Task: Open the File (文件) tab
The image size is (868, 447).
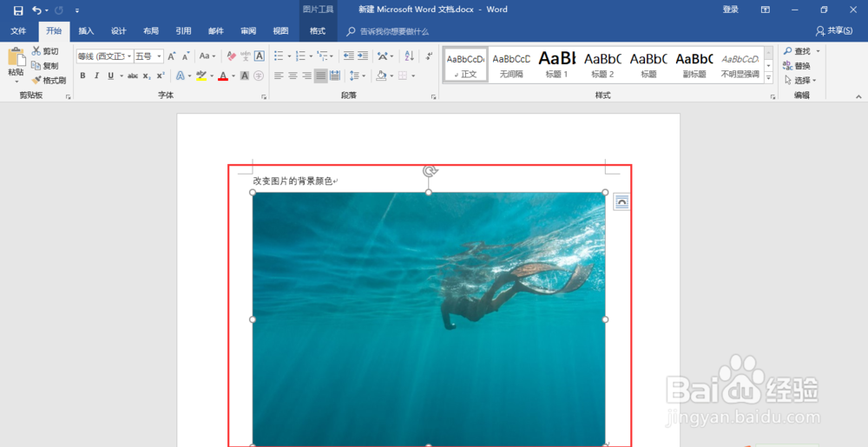Action: tap(18, 31)
